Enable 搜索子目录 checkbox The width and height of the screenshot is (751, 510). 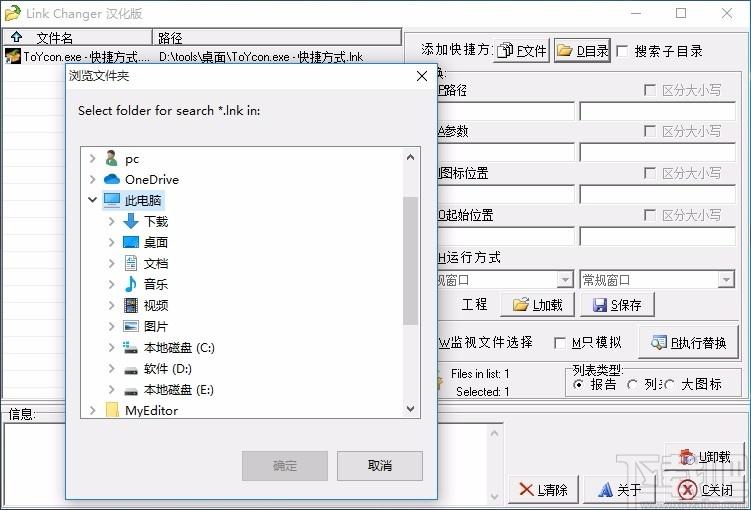click(x=622, y=51)
